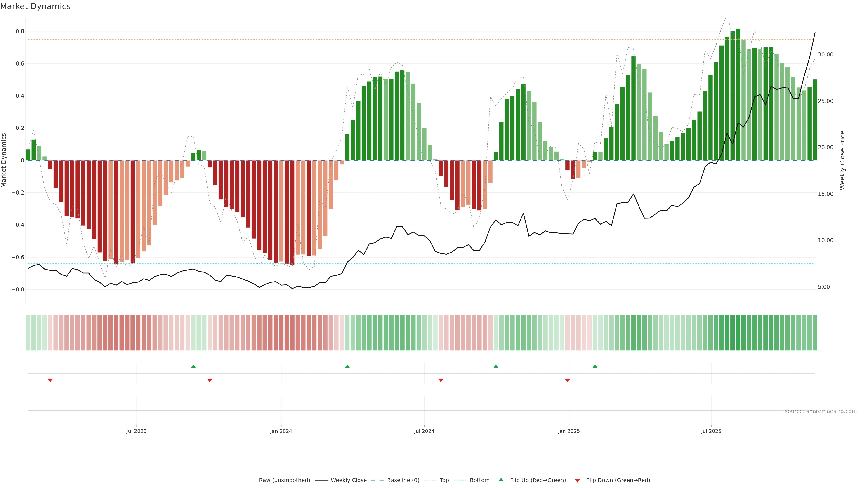The image size is (868, 488).
Task: Click the rightmost red flip-down triangle marker
Action: coord(567,380)
